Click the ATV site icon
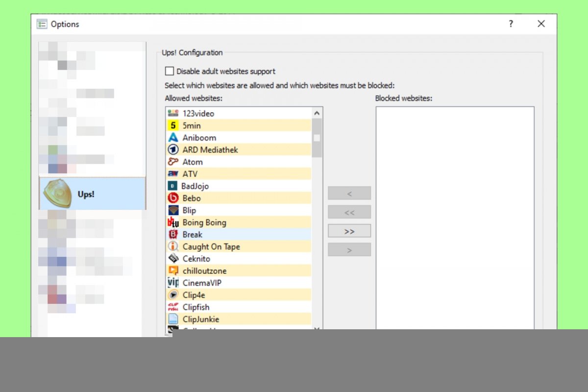588x392 pixels. [173, 174]
